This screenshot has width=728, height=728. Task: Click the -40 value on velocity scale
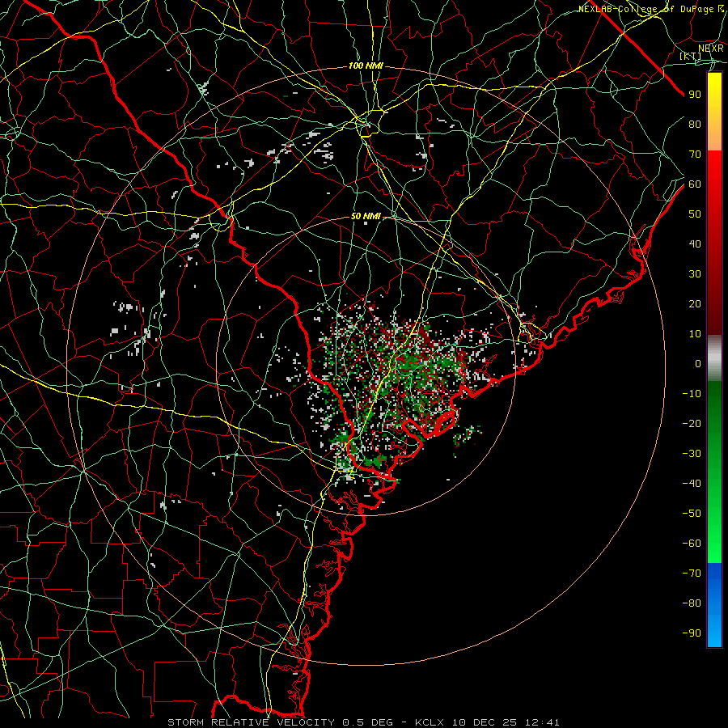coord(692,484)
